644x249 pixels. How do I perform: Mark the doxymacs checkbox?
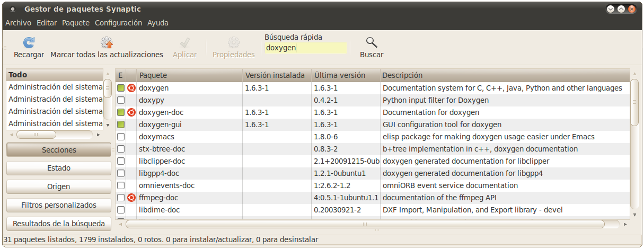coord(121,137)
